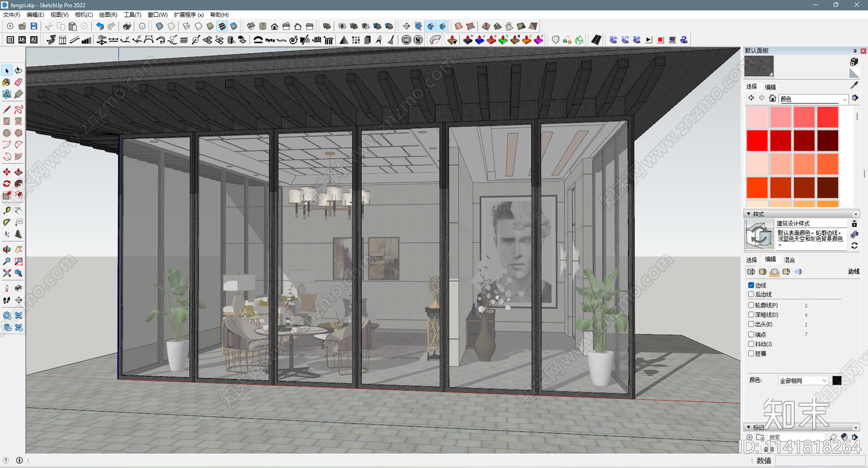The width and height of the screenshot is (868, 468).
Task: Click the current material preview thumbnail
Action: click(x=759, y=66)
